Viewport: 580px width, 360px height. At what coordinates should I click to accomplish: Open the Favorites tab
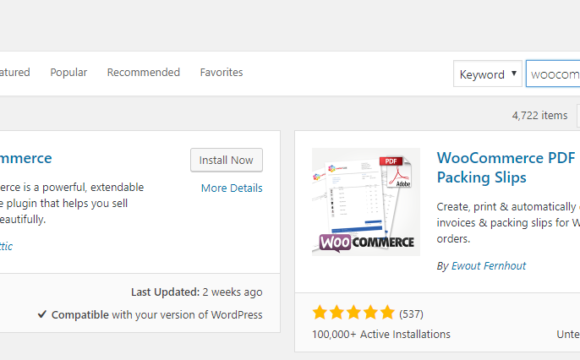[221, 72]
